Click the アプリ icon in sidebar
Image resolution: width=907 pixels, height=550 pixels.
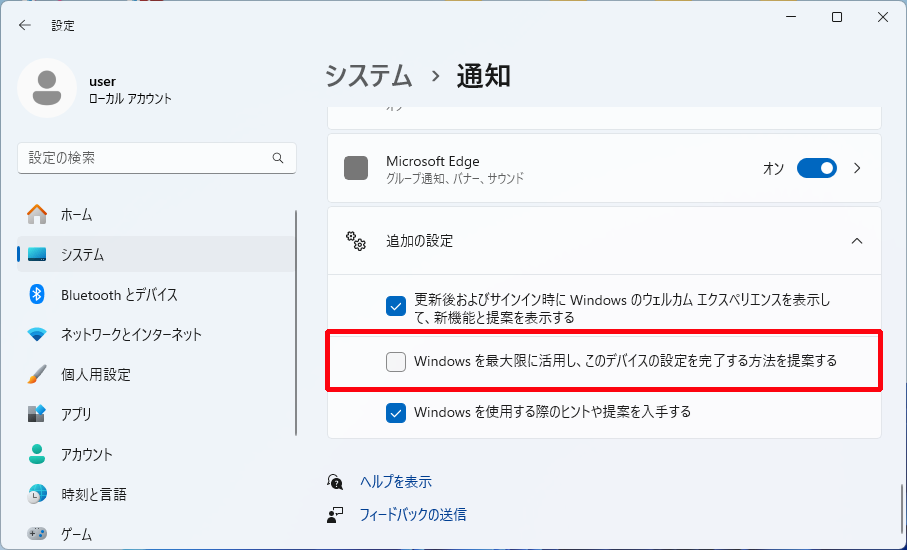coord(37,414)
